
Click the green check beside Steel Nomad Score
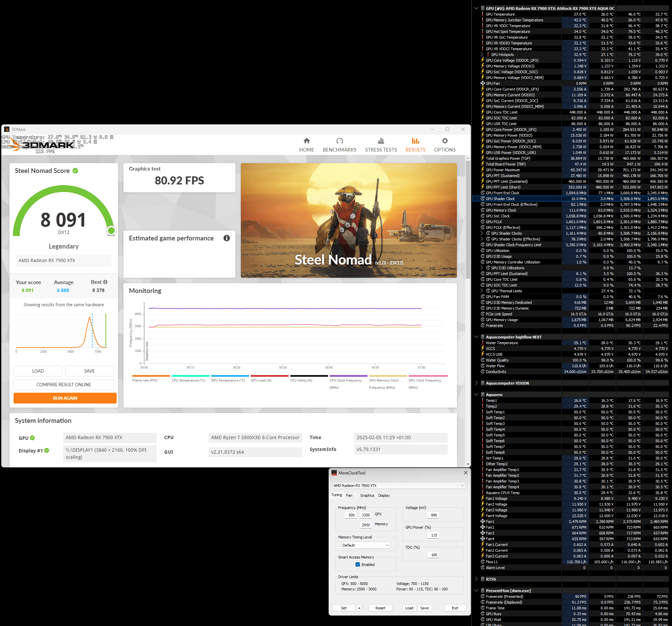click(x=75, y=171)
